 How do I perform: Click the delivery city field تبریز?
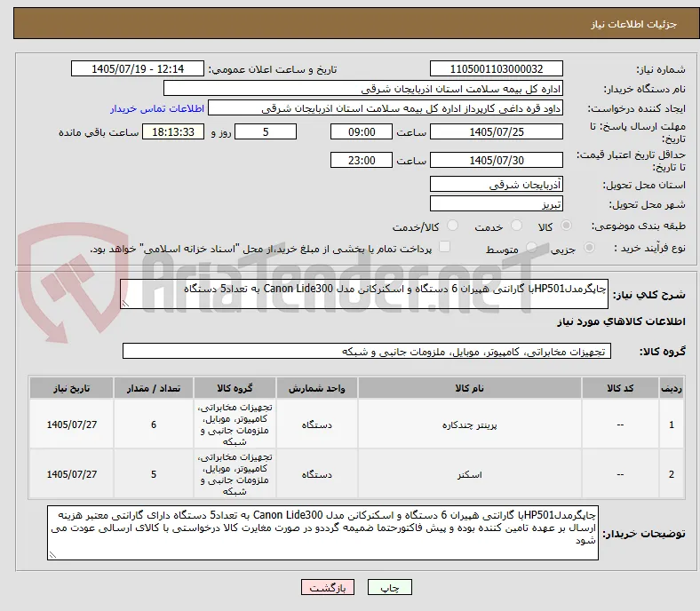coord(496,203)
